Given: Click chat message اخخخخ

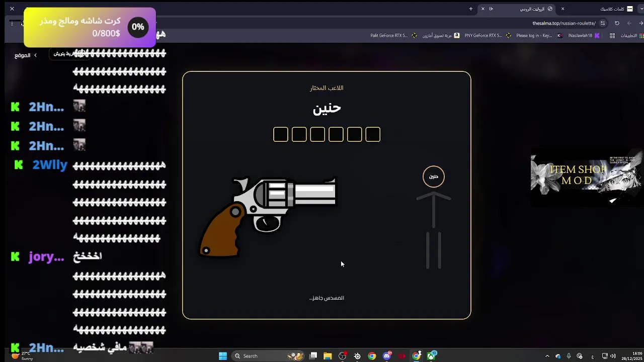Looking at the screenshot, I should pyautogui.click(x=88, y=256).
